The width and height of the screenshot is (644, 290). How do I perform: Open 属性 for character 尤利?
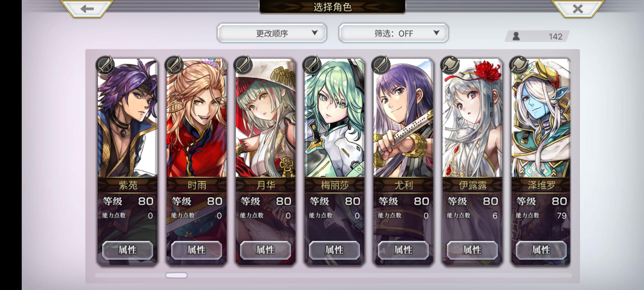403,250
